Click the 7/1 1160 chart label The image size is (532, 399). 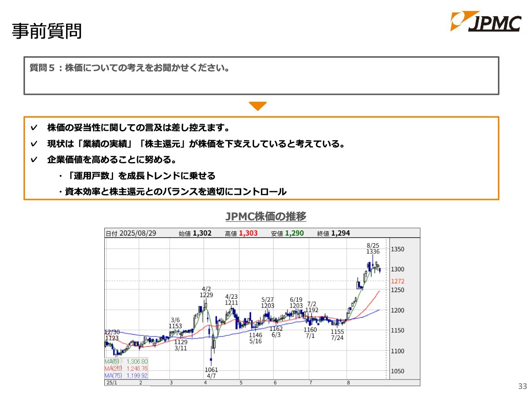tap(310, 332)
